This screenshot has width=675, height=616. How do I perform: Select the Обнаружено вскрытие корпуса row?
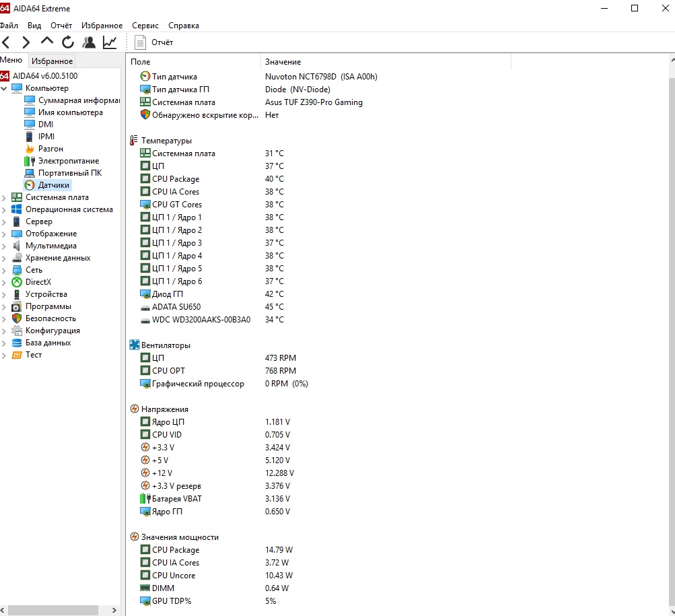click(318, 115)
